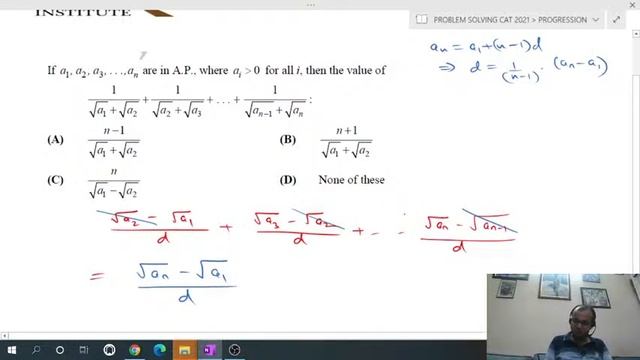640x360 pixels.
Task: Click the webcam video overlay of the presenter
Action: (563, 317)
